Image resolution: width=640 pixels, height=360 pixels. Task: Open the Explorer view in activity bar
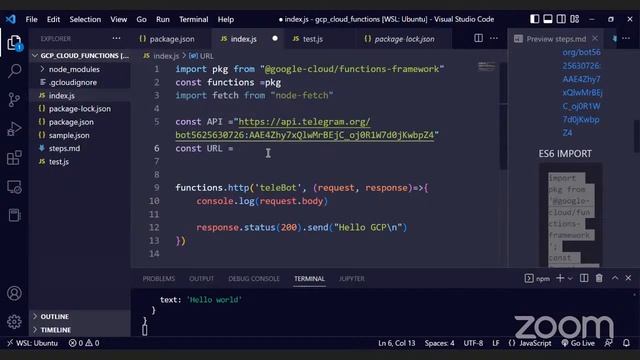[x=14, y=42]
